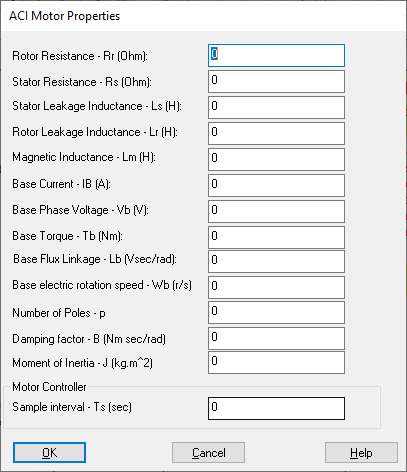This screenshot has width=407, height=472.
Task: Click the Motor Controller group label
Action: pyautogui.click(x=49, y=387)
